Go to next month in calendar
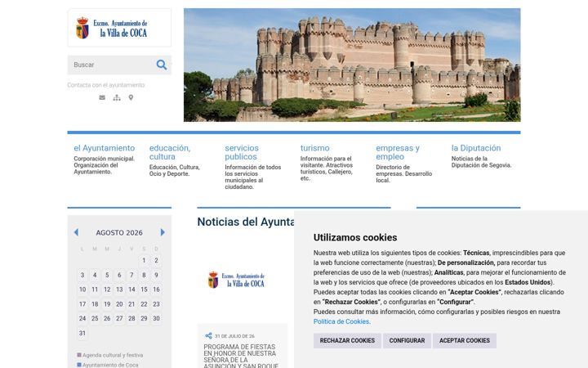This screenshot has height=368, width=588. (163, 232)
